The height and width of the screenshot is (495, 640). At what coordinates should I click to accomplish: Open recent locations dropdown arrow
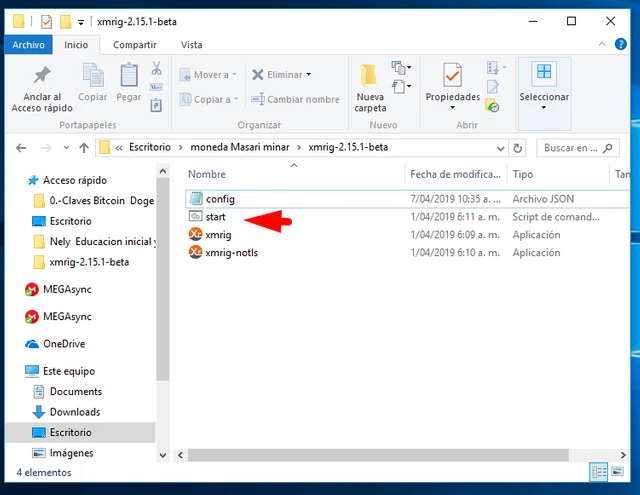click(x=67, y=148)
